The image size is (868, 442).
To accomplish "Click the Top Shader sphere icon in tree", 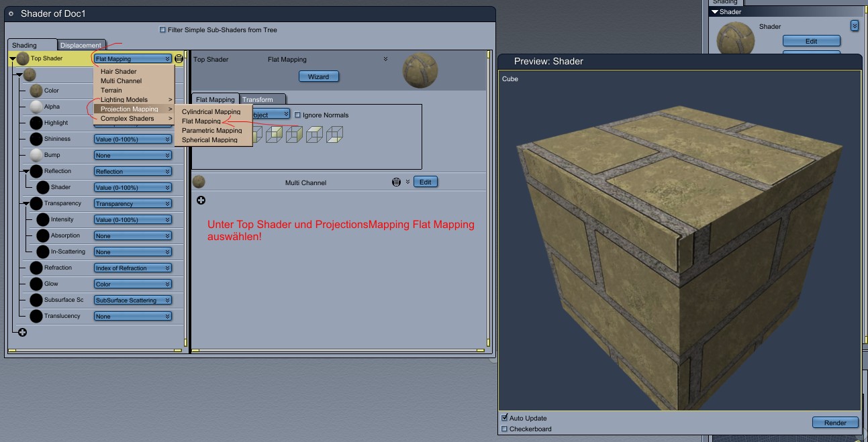I will [x=22, y=59].
